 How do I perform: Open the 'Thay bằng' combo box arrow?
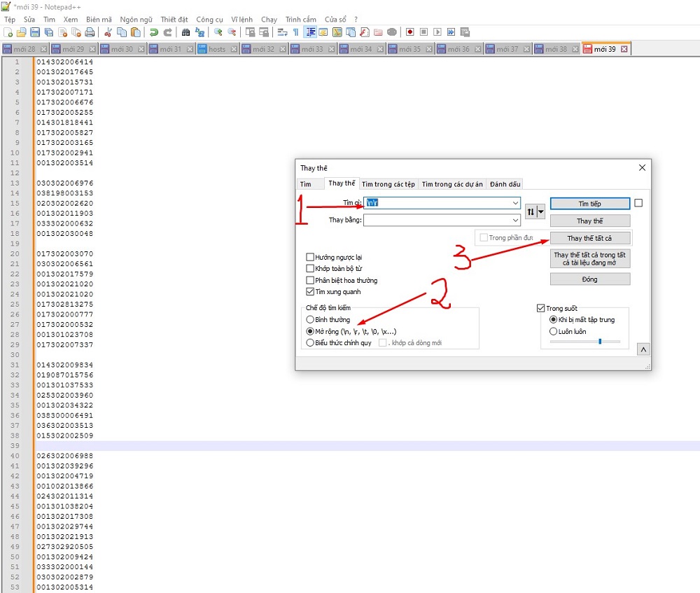point(515,220)
